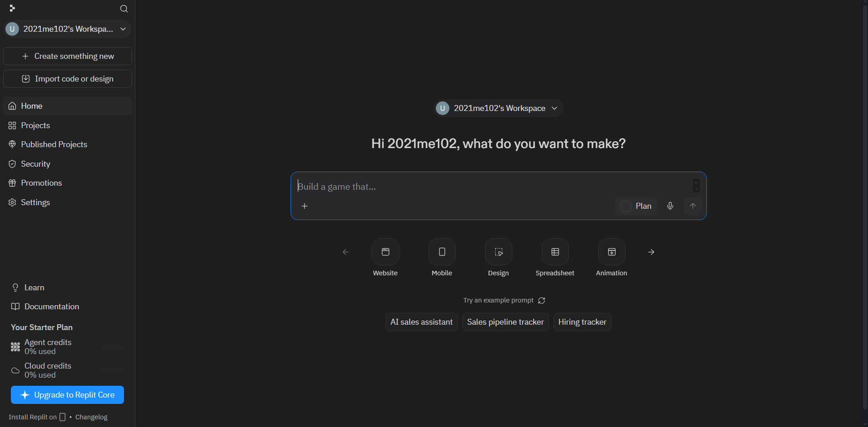Open search with the magnifier icon
The image size is (868, 427).
point(124,9)
